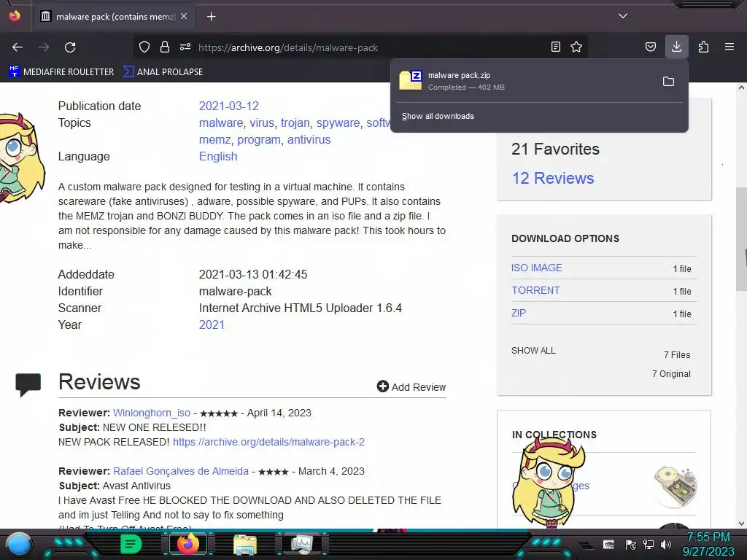The width and height of the screenshot is (747, 560).
Task: Select Firefox in the taskbar
Action: 187,544
